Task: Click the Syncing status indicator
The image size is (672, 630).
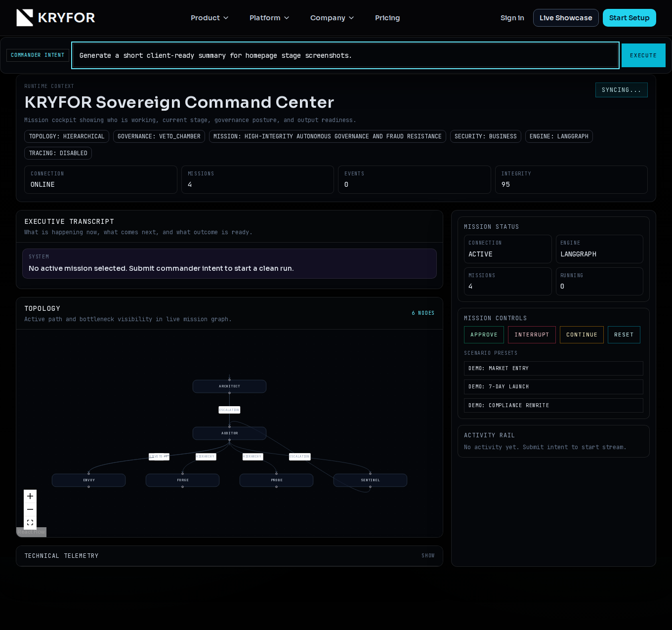Action: 621,90
